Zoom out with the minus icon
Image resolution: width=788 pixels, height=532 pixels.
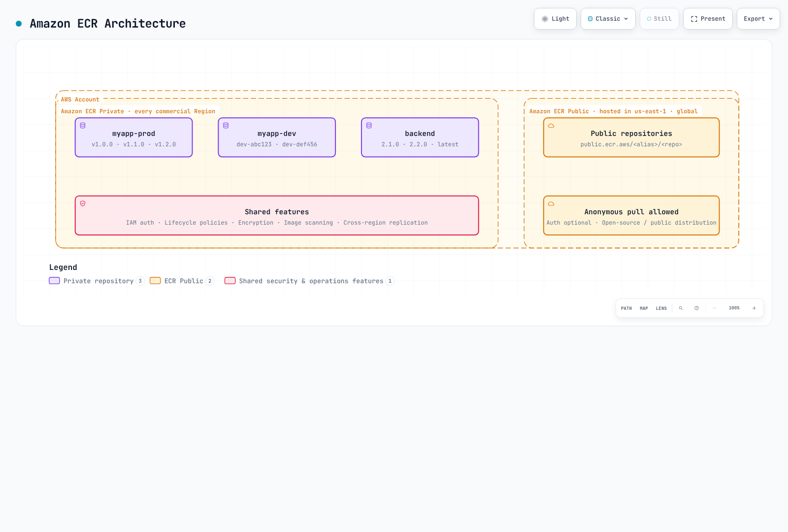(x=714, y=308)
